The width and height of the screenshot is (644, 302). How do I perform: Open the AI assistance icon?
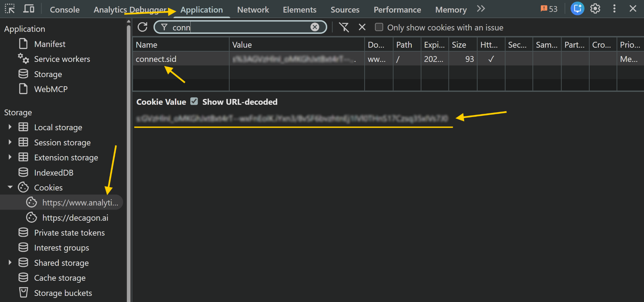click(x=577, y=9)
